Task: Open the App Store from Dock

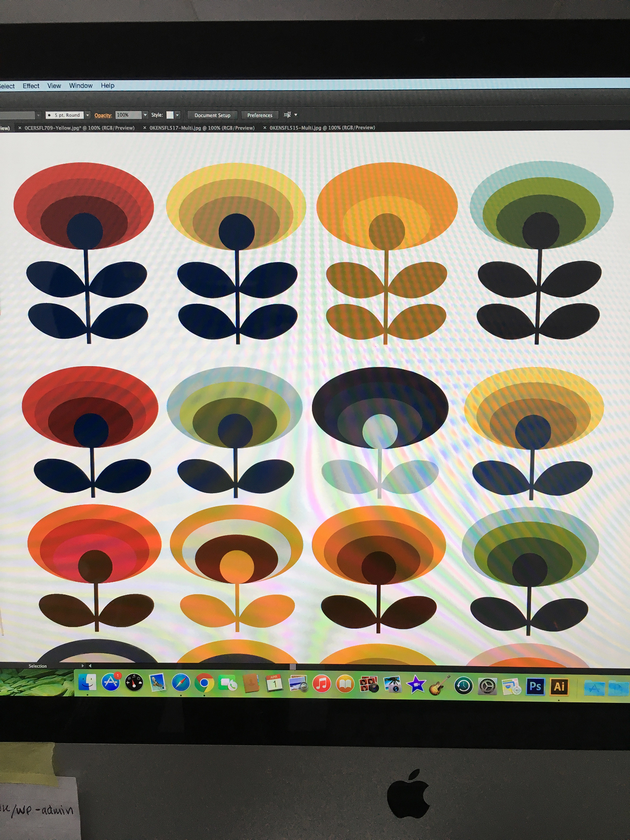Action: click(111, 682)
